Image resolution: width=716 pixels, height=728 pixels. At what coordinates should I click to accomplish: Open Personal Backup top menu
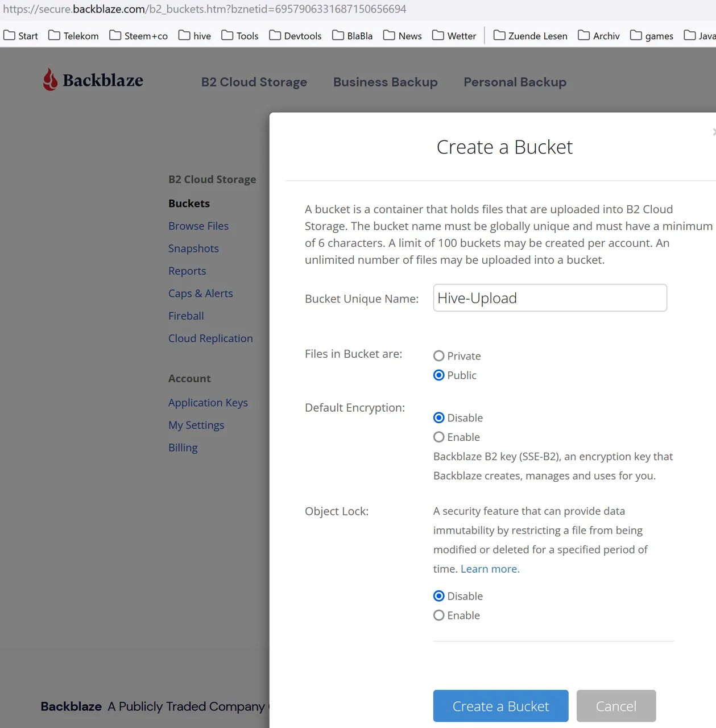pos(515,82)
